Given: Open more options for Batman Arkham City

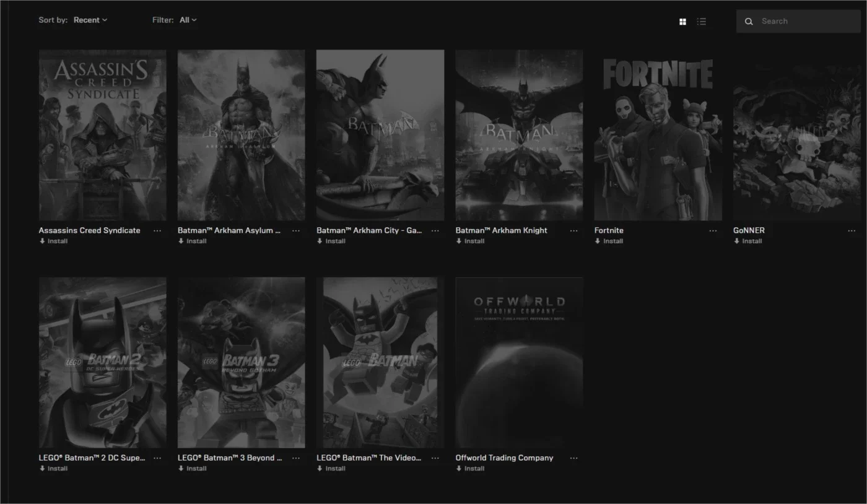Looking at the screenshot, I should [435, 231].
